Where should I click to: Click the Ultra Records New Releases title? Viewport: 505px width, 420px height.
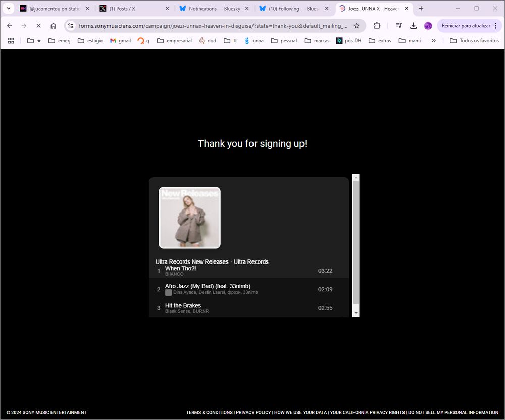click(192, 261)
